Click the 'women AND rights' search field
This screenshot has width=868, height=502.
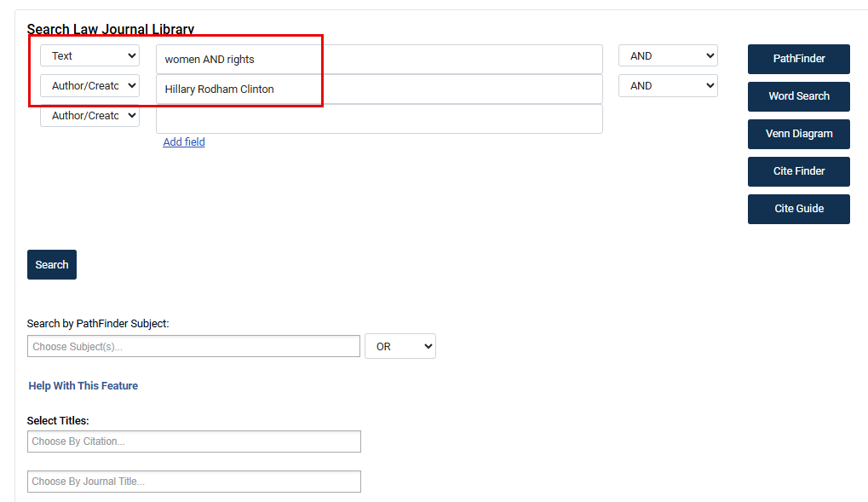(379, 59)
